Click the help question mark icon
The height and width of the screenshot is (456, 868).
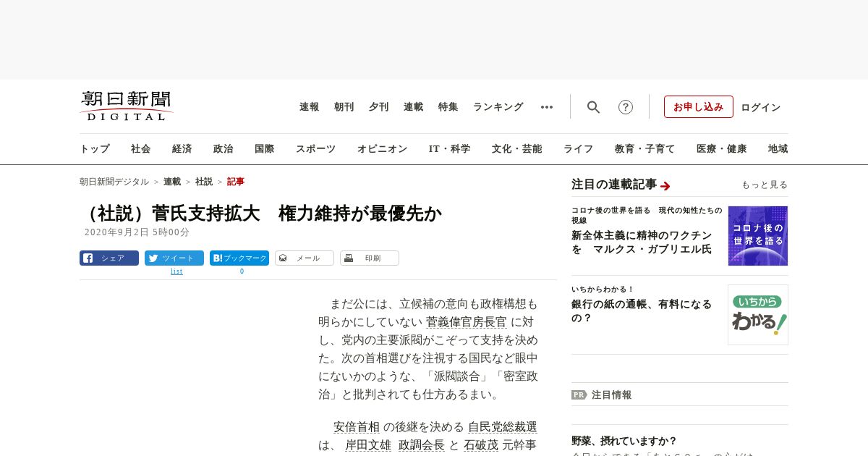[626, 107]
